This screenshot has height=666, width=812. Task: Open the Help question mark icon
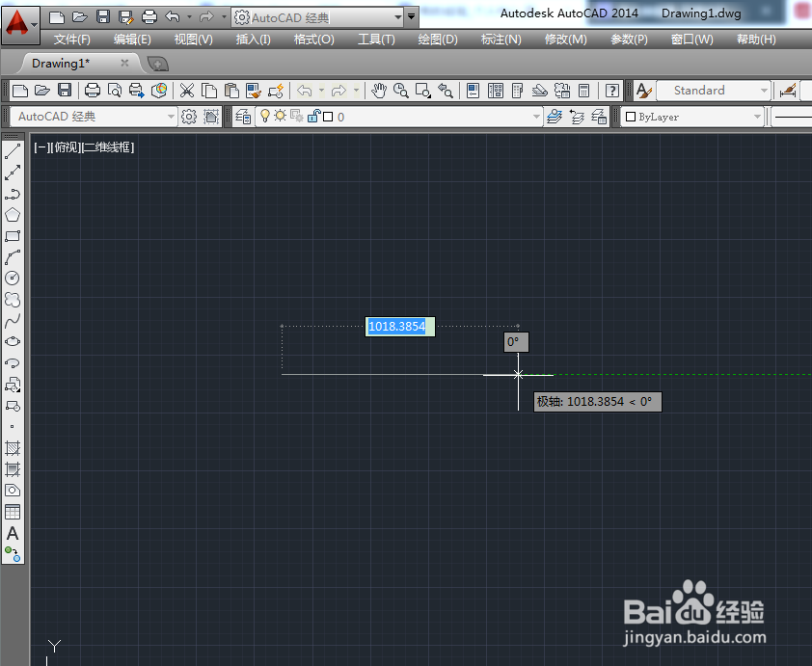[612, 91]
